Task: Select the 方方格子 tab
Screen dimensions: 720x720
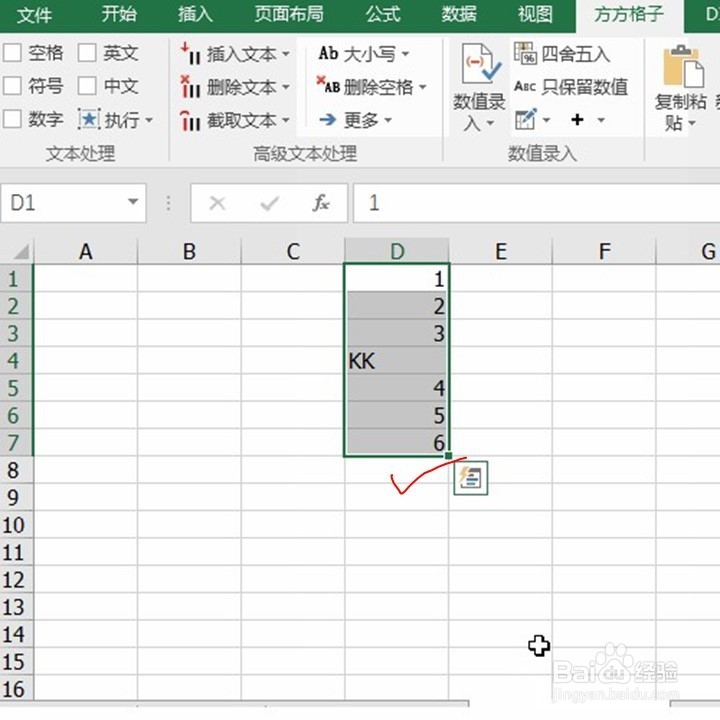Action: tap(629, 14)
